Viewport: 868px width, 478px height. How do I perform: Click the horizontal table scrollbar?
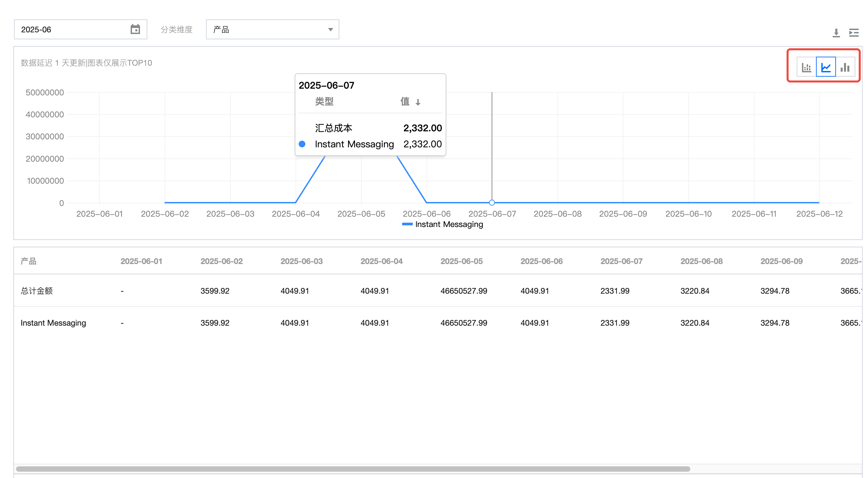[352, 469]
